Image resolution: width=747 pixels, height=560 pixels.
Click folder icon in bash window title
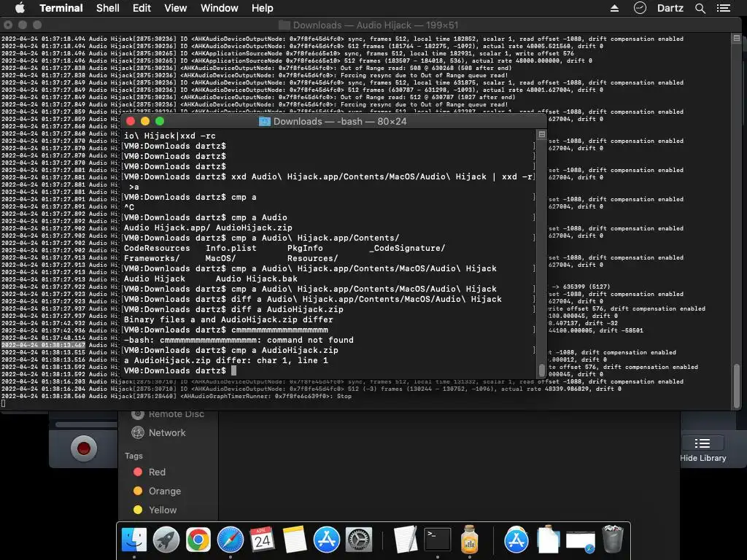(x=264, y=122)
